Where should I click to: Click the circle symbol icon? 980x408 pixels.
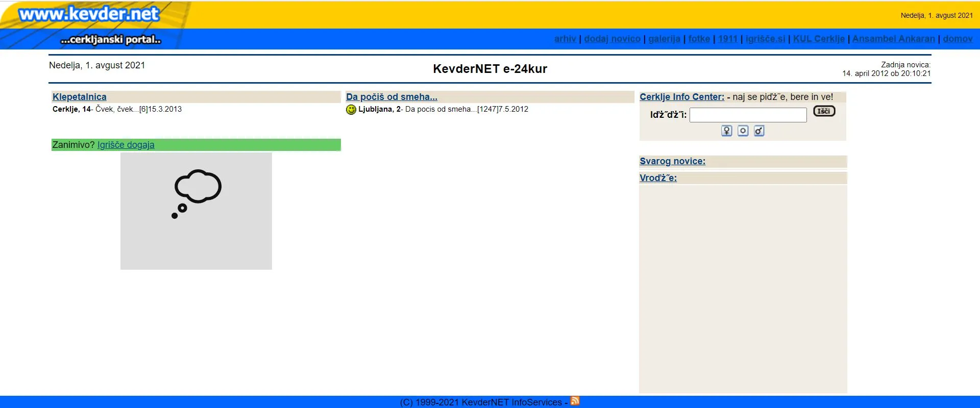[743, 131]
